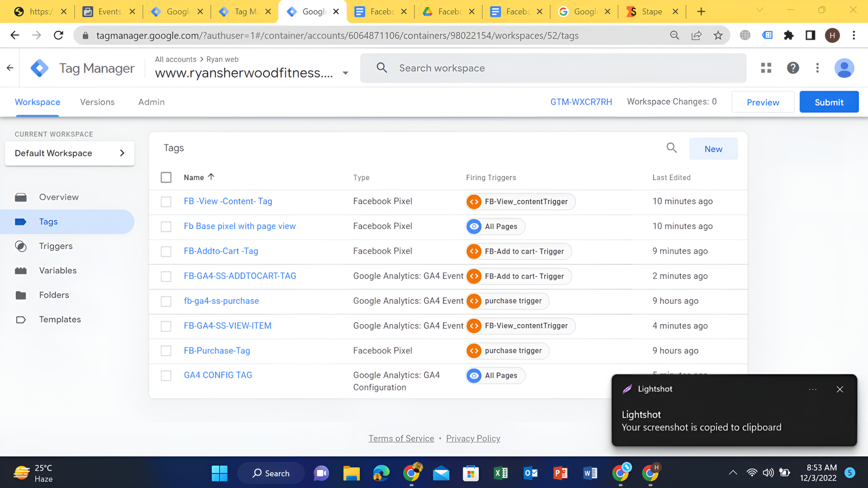Expand the container selector dropdown arrow
This screenshot has width=868, height=488.
pyautogui.click(x=346, y=73)
